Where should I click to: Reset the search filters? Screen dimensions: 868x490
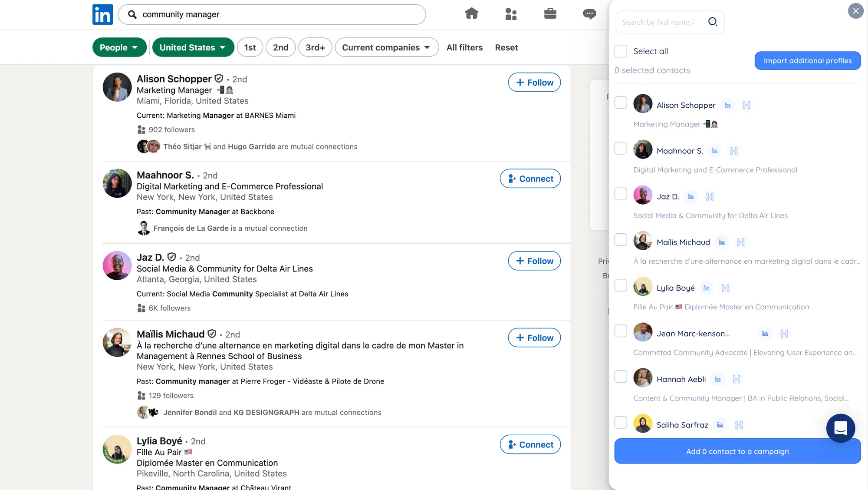click(506, 47)
